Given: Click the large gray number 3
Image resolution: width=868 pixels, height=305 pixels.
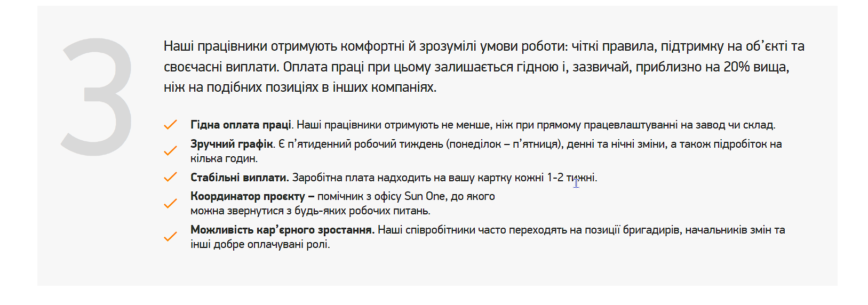Looking at the screenshot, I should 97,97.
